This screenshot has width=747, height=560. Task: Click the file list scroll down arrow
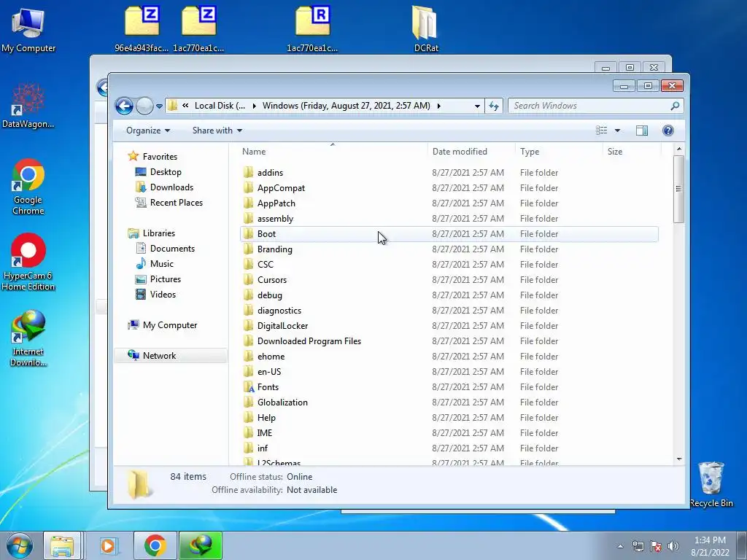coord(679,459)
